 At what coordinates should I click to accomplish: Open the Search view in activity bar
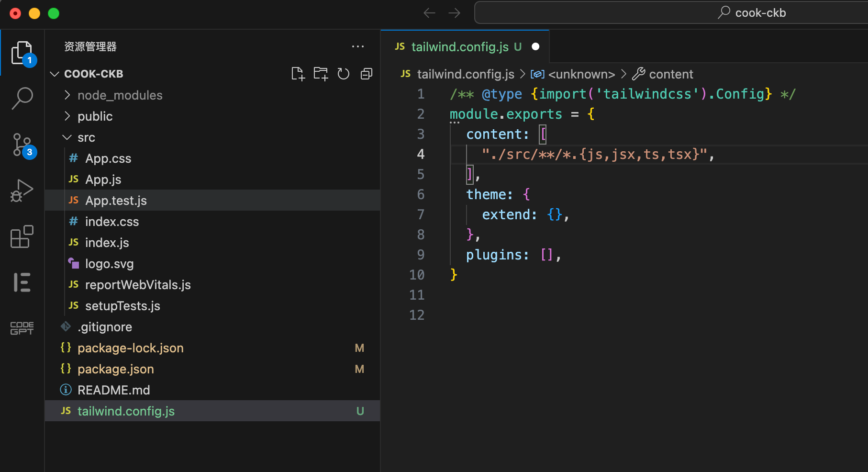22,98
